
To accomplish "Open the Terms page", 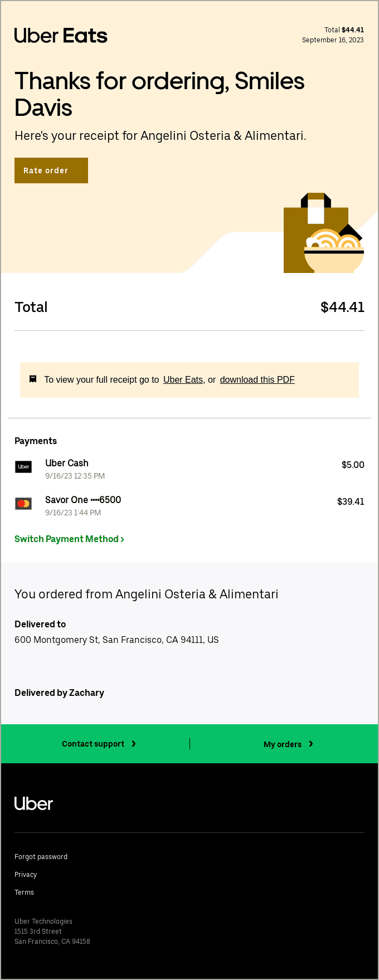I will 24,892.
